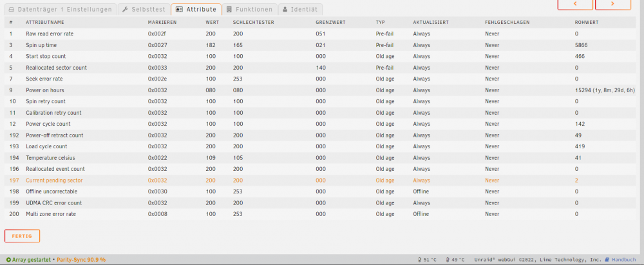644x265 pixels.
Task: Click the ROHWERT column header
Action: [587, 22]
